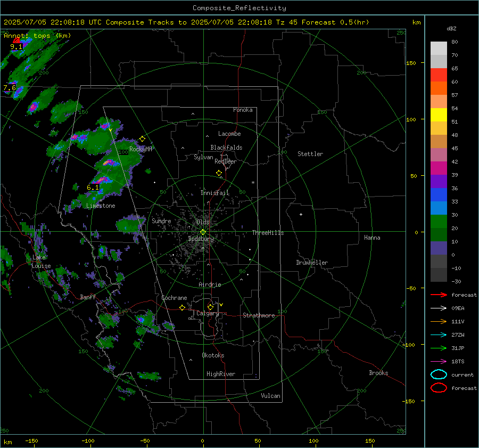Click the Hanna town label
The image size is (479, 448).
click(372, 238)
